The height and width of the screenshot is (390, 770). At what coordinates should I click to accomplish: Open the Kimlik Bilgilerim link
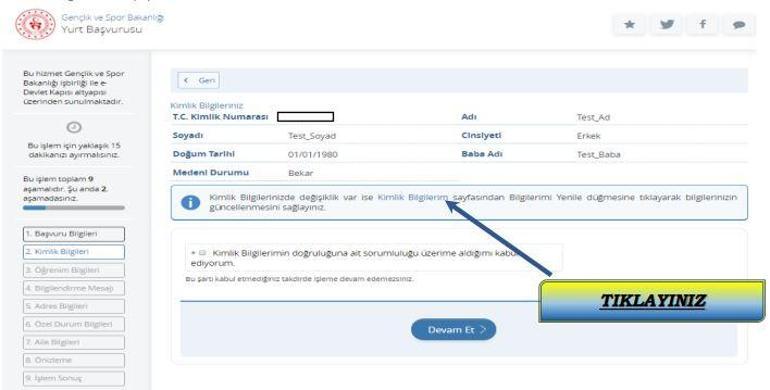412,197
